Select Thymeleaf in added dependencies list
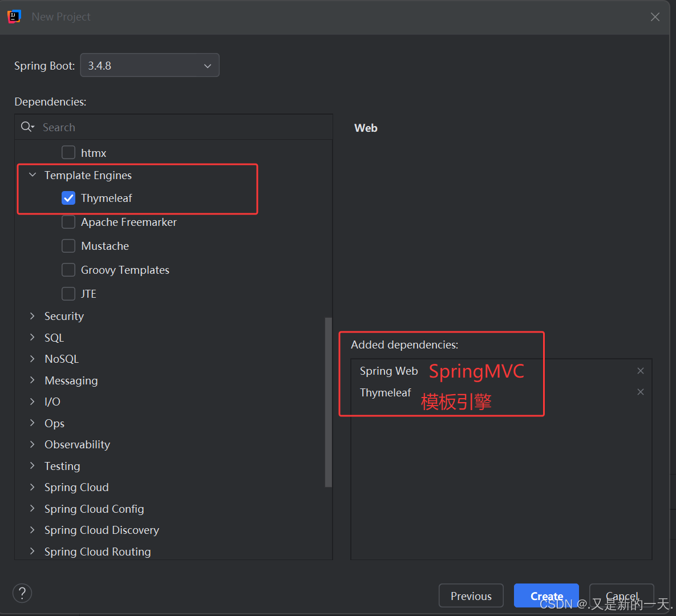 tap(386, 392)
